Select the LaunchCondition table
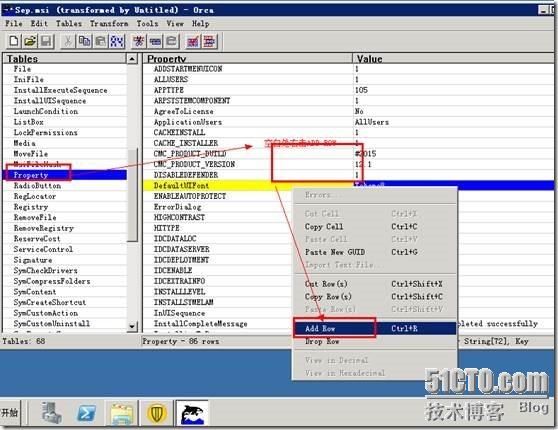 (x=65, y=111)
